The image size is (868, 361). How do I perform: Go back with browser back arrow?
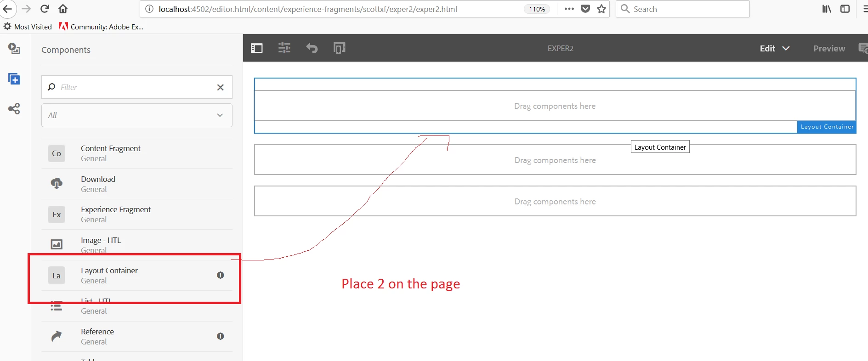pyautogui.click(x=8, y=9)
